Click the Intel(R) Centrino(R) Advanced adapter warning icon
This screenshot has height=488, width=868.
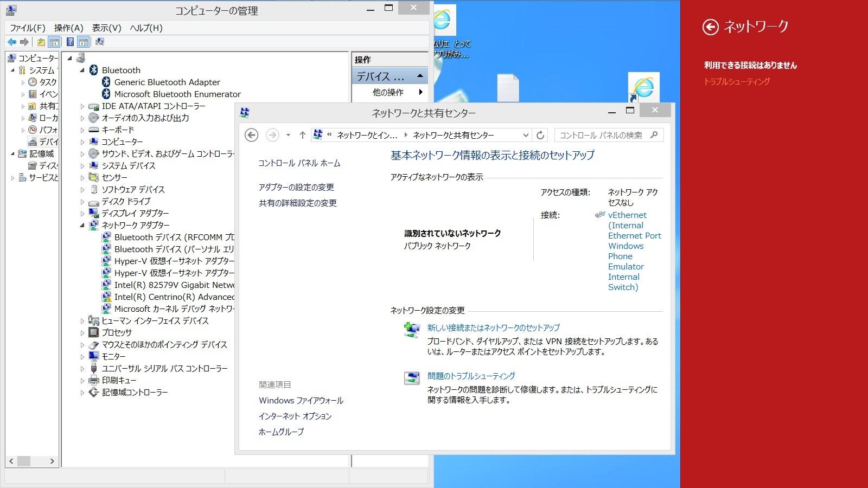click(x=106, y=297)
